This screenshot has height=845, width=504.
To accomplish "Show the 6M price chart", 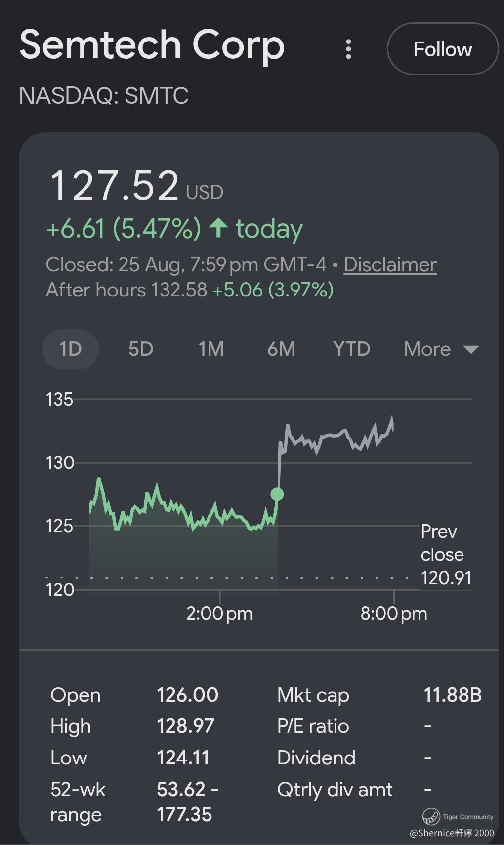I will pos(281,349).
